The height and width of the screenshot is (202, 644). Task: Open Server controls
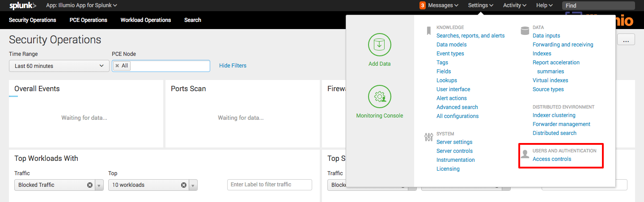[454, 151]
